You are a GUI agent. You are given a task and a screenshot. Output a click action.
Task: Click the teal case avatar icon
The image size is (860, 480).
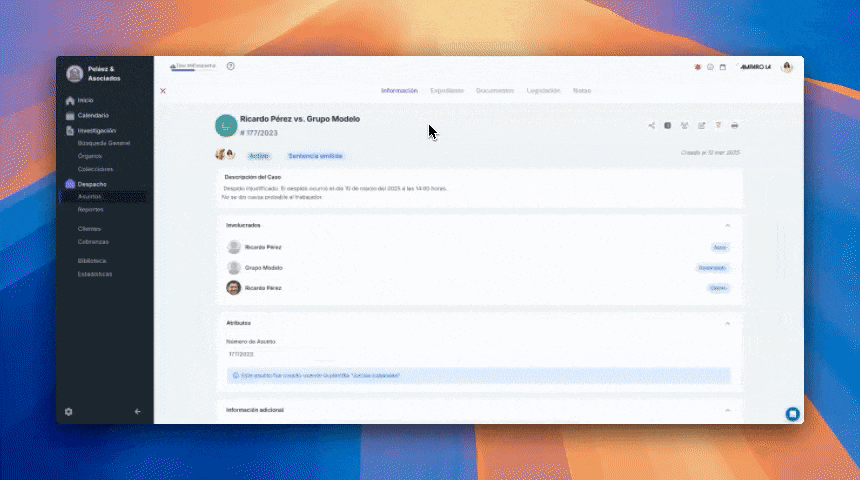click(226, 126)
